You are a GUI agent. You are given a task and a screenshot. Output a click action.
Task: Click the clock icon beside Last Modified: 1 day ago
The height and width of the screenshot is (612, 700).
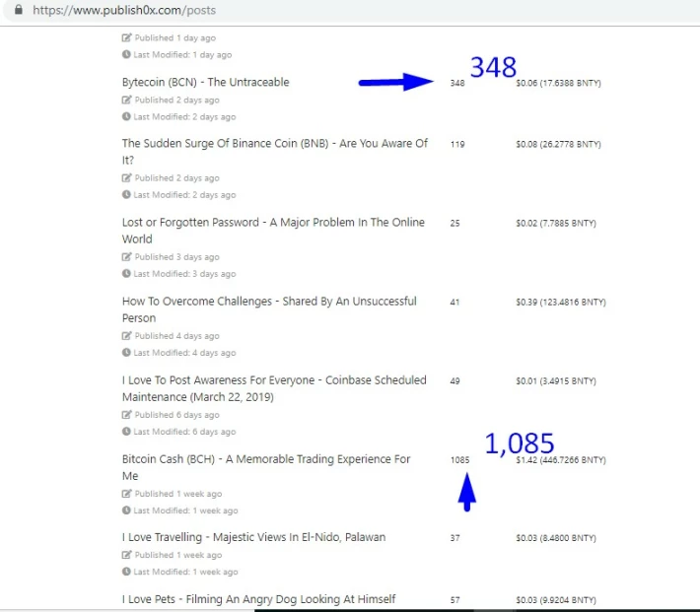(x=126, y=54)
